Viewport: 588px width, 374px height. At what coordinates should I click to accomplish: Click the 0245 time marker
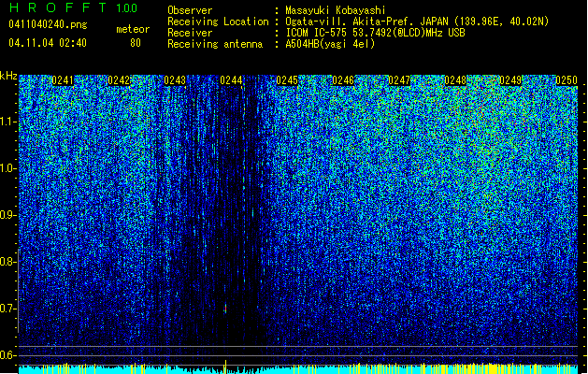[287, 80]
